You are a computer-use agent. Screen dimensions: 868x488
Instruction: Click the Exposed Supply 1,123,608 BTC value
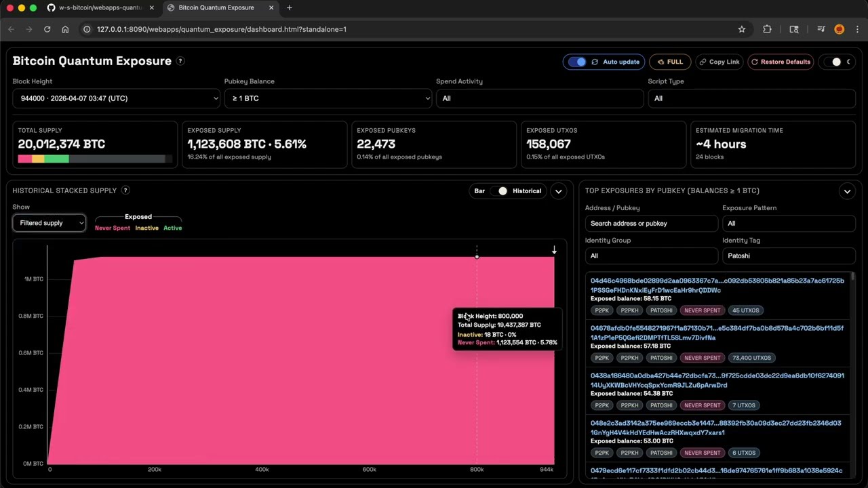coord(247,144)
